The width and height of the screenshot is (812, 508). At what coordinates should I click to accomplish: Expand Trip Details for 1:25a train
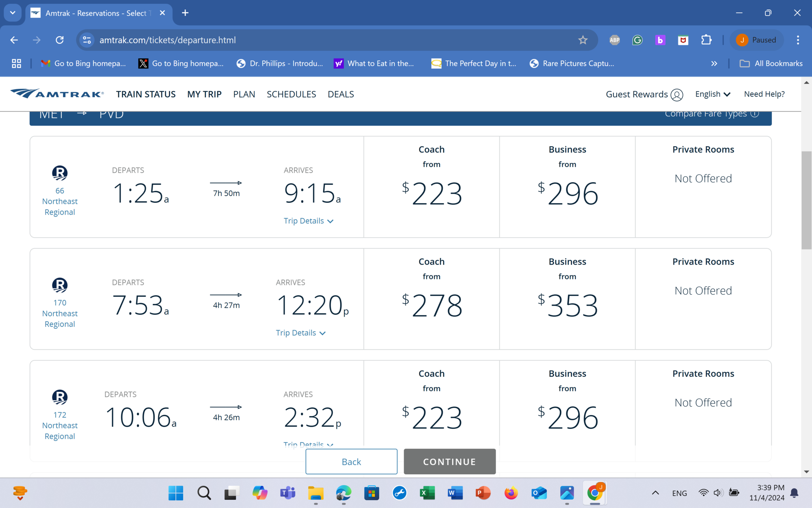(x=308, y=221)
